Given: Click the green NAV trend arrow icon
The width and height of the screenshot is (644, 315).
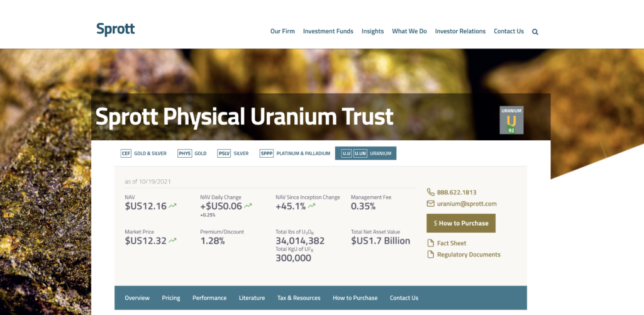Looking at the screenshot, I should tap(172, 206).
